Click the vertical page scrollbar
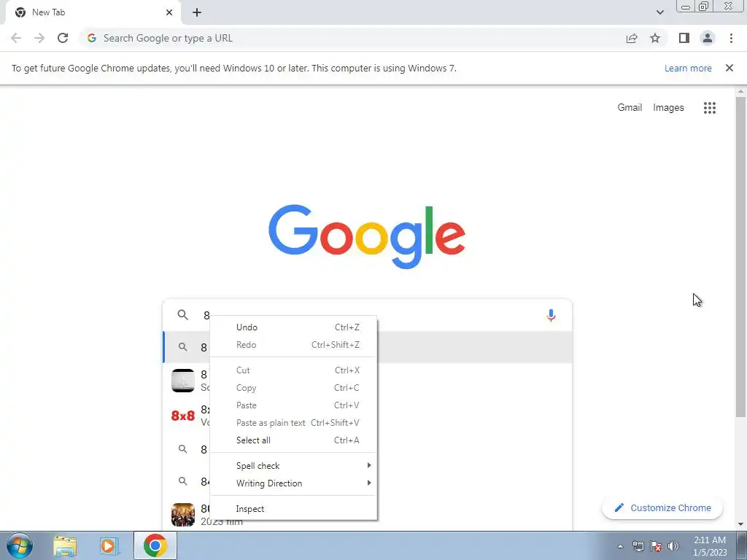The height and width of the screenshot is (560, 747). tap(740, 257)
